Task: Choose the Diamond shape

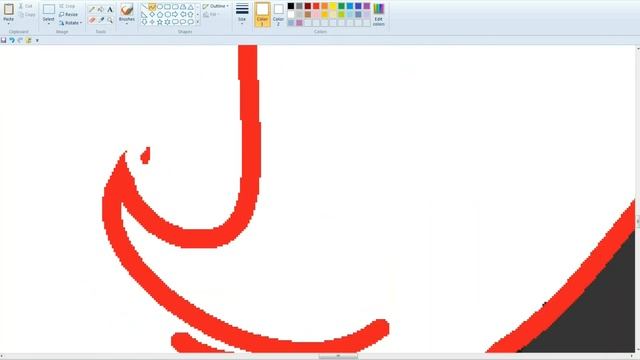Action: tap(152, 14)
